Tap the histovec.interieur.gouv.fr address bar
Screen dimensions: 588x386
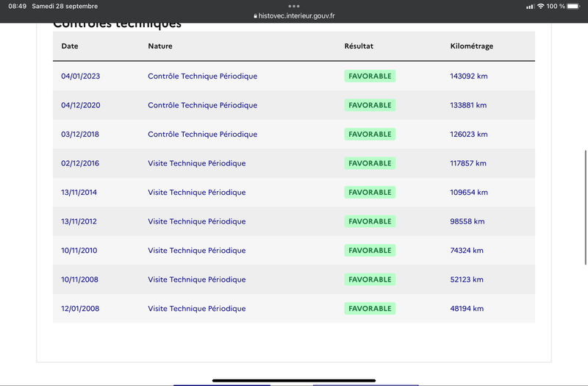(x=294, y=15)
